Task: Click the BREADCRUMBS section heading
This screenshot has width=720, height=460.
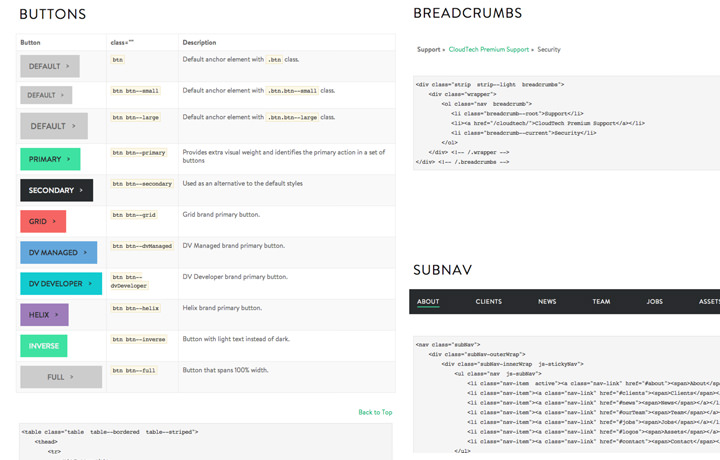Action: pyautogui.click(x=467, y=13)
